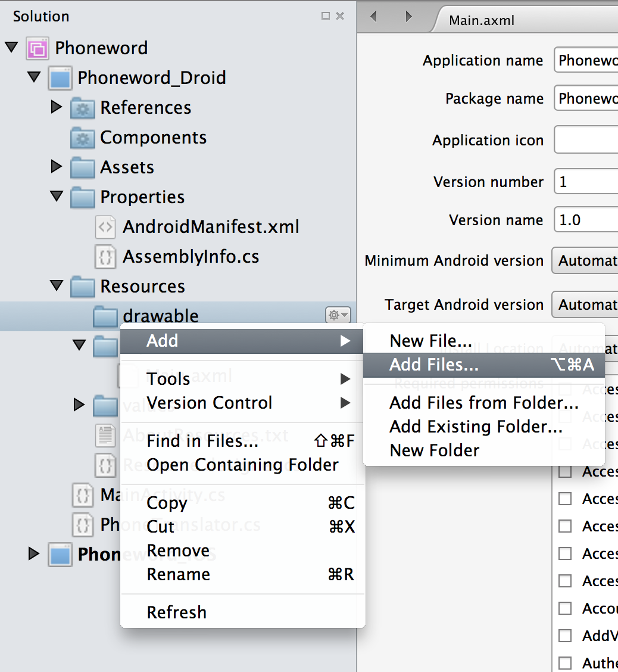Image resolution: width=618 pixels, height=672 pixels.
Task: Choose Add Files... from the submenu
Action: (x=433, y=365)
